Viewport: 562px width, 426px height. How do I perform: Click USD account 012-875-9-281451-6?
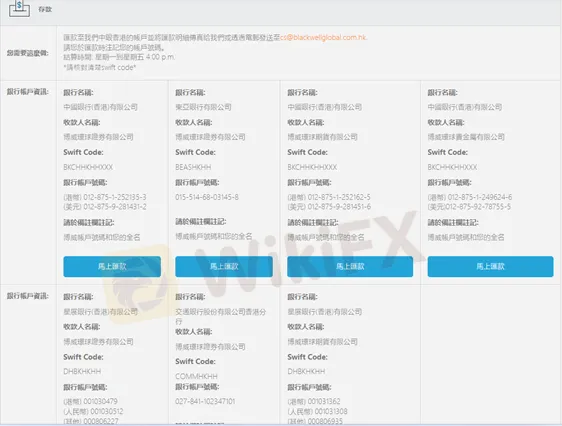click(x=329, y=207)
